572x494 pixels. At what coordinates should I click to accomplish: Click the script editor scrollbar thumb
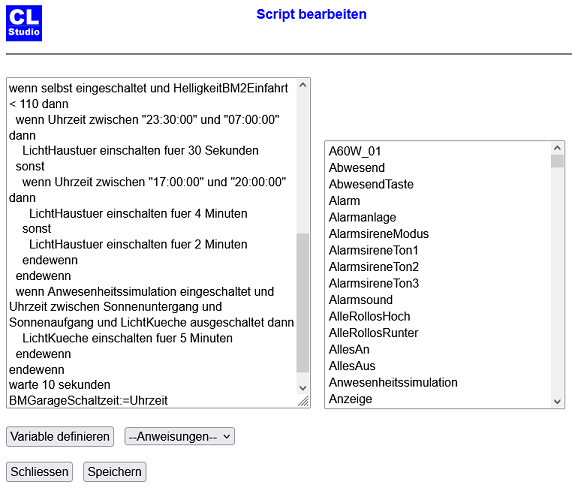(x=302, y=302)
